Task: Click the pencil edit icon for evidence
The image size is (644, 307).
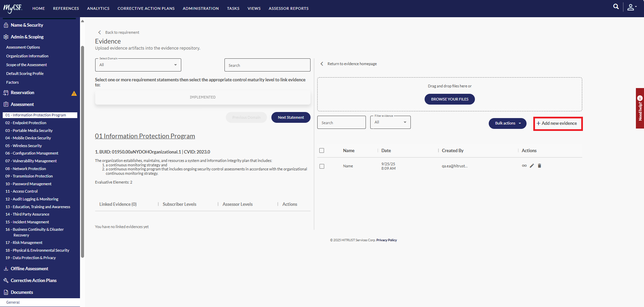Action: coord(532,166)
